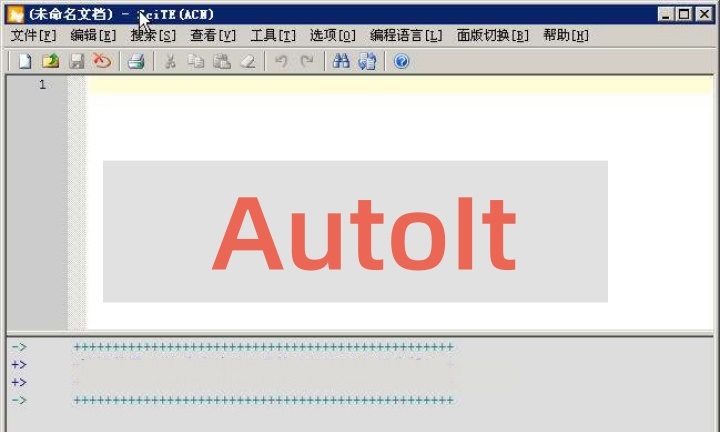
Task: Cut selection with the scissors icon
Action: click(170, 61)
